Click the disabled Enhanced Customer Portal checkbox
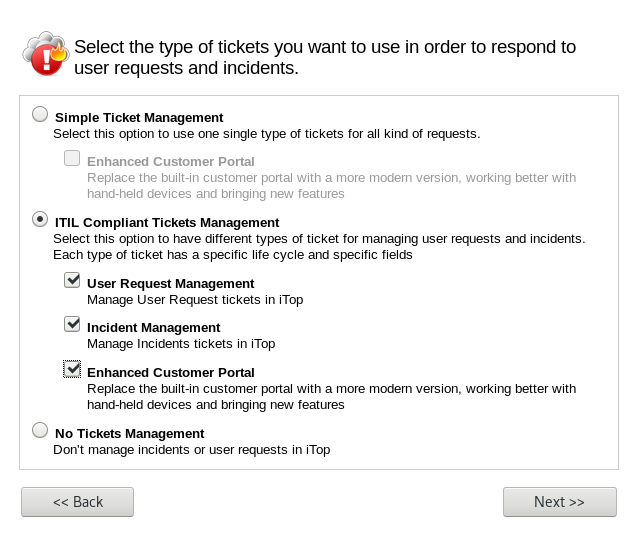 [72, 158]
